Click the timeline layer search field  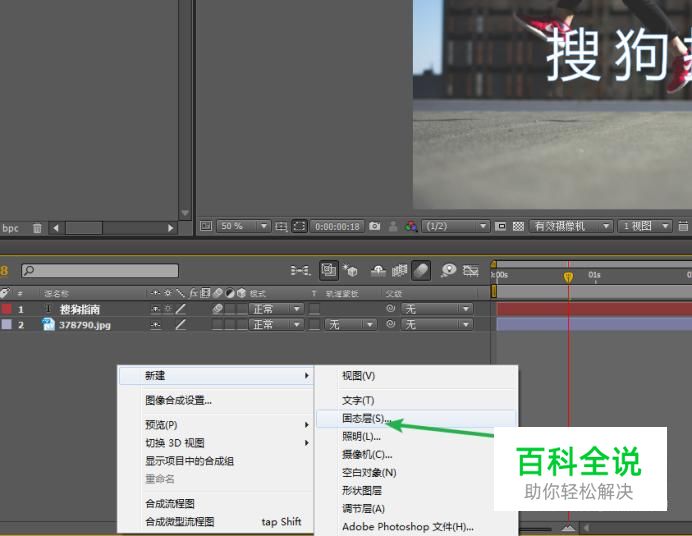coord(100,270)
